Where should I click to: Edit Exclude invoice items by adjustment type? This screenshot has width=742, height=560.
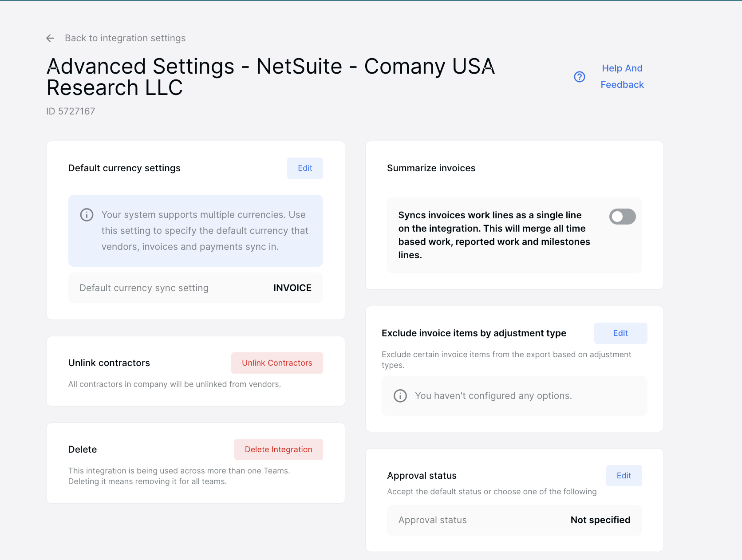620,333
